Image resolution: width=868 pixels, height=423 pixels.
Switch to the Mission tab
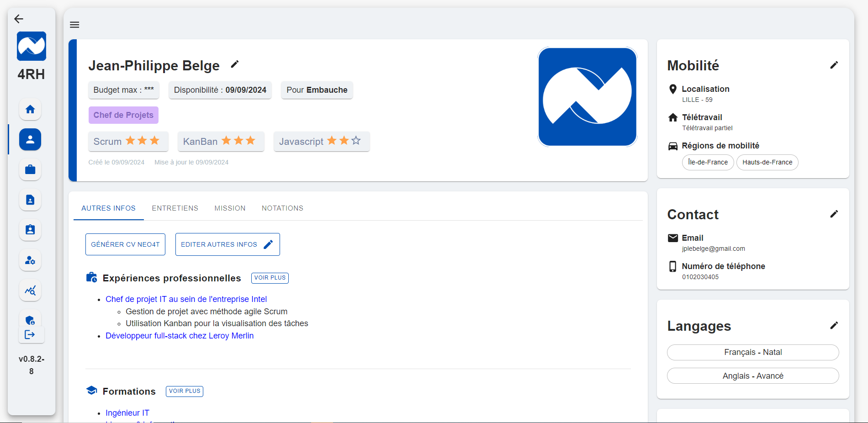[230, 208]
